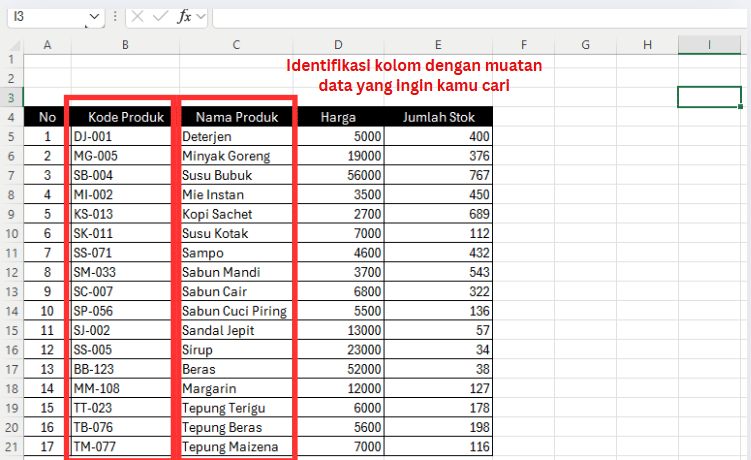The width and height of the screenshot is (751, 460).
Task: Select column C header
Action: click(235, 45)
